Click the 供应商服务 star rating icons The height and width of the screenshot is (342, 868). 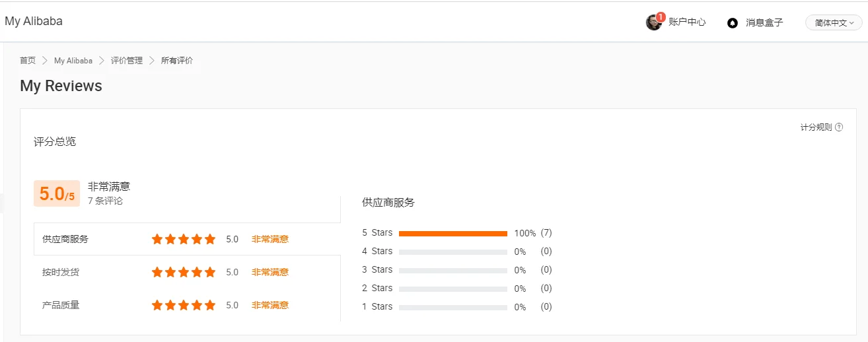point(184,239)
